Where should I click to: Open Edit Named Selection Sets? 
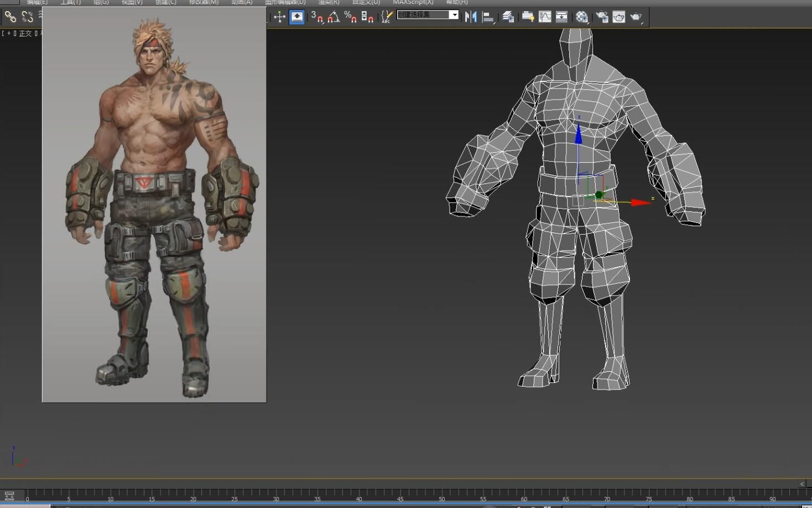click(387, 17)
